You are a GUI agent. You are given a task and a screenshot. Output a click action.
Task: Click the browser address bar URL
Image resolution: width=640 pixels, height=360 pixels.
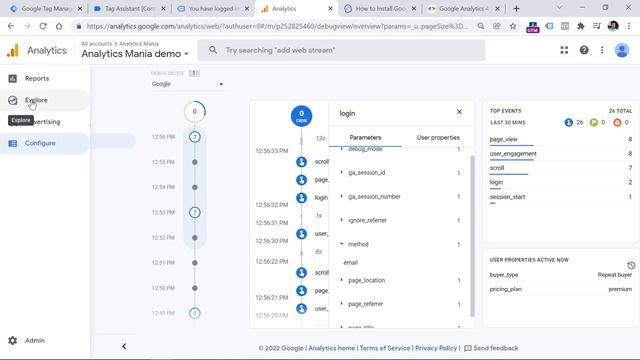pos(278,26)
